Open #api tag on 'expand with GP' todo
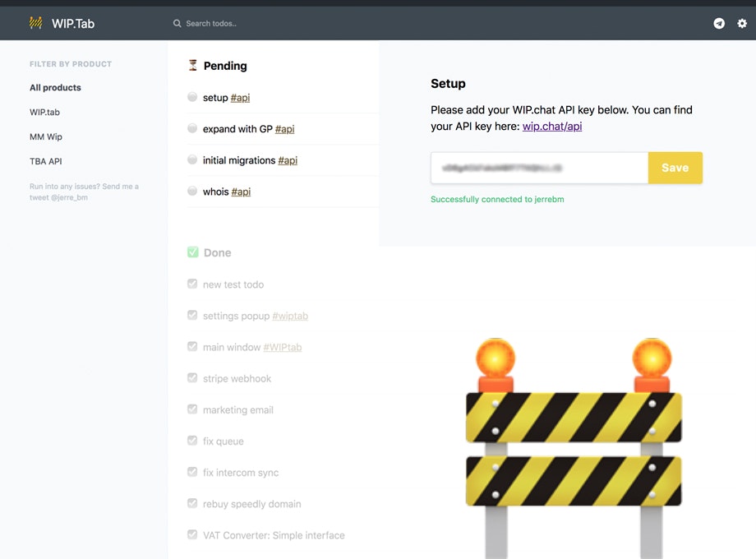The image size is (756, 559). (x=284, y=129)
